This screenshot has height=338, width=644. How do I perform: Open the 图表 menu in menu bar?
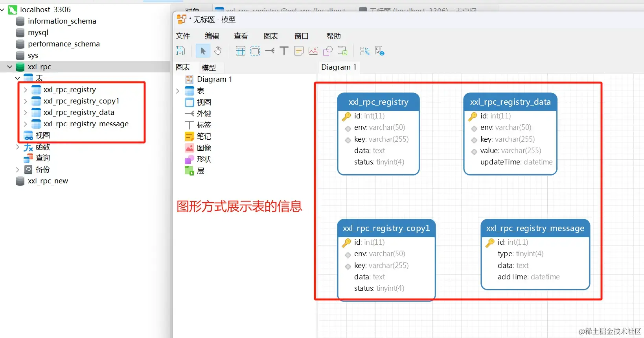pos(271,36)
